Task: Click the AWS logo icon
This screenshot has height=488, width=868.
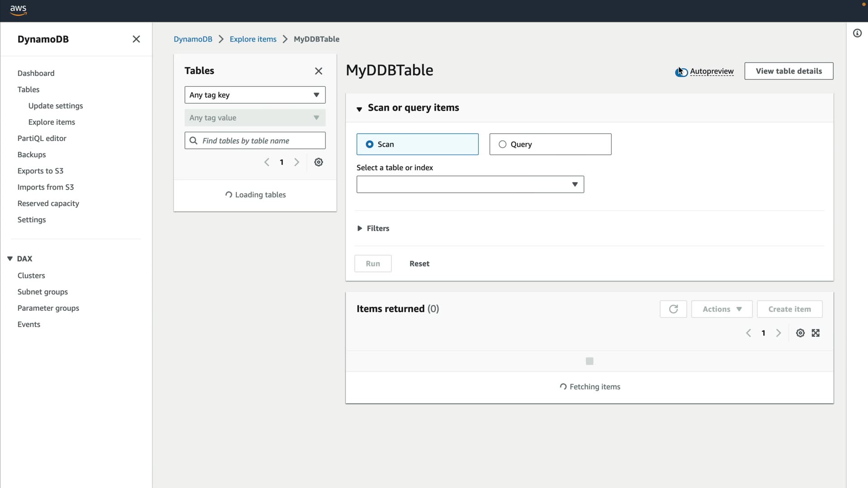Action: click(18, 10)
